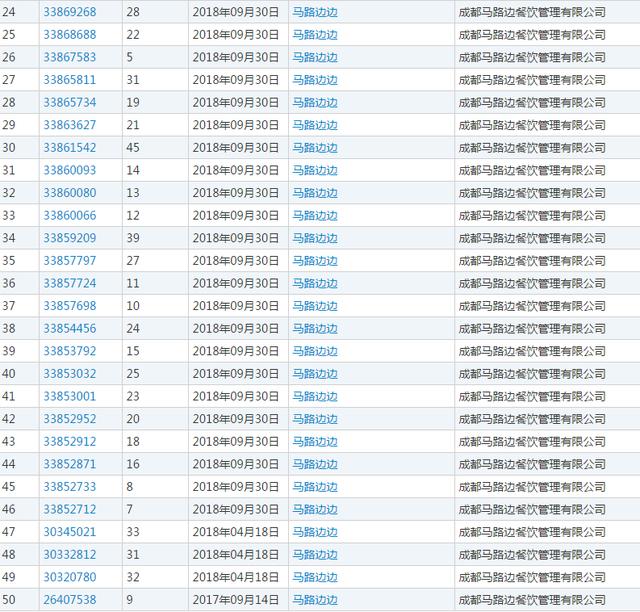Select class number 33 in row 47
The height and width of the screenshot is (612, 640).
coord(133,532)
